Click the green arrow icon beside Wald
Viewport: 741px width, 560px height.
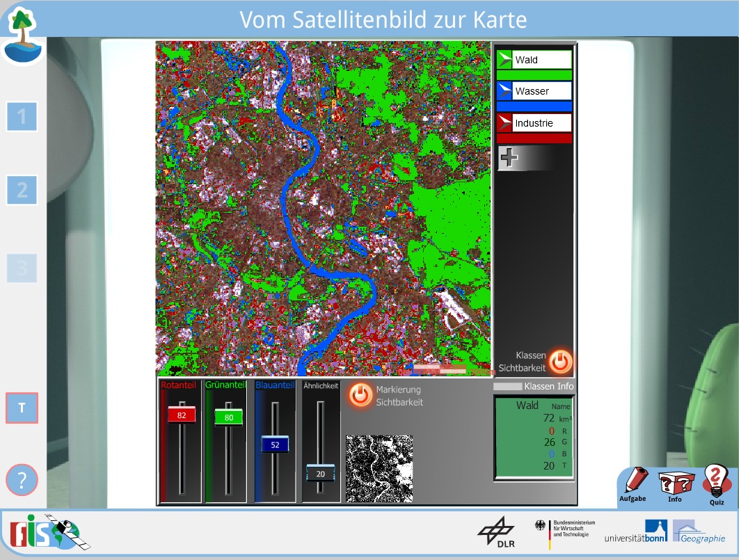click(x=504, y=60)
